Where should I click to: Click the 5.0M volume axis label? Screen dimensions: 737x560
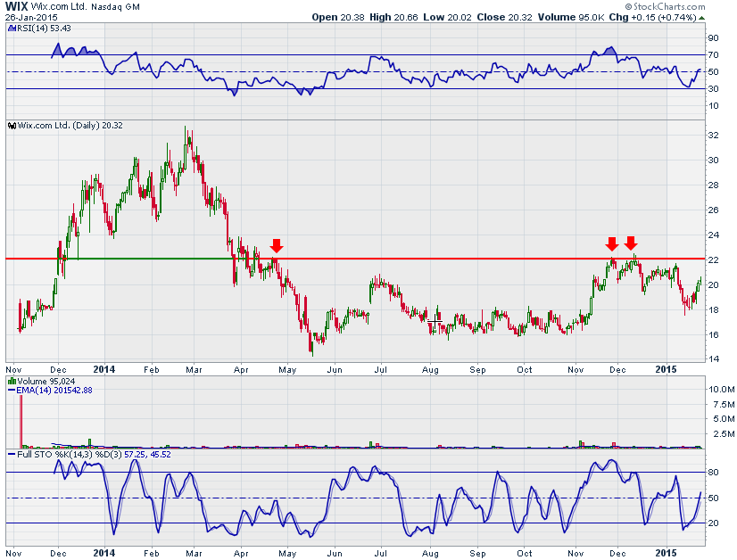point(724,419)
